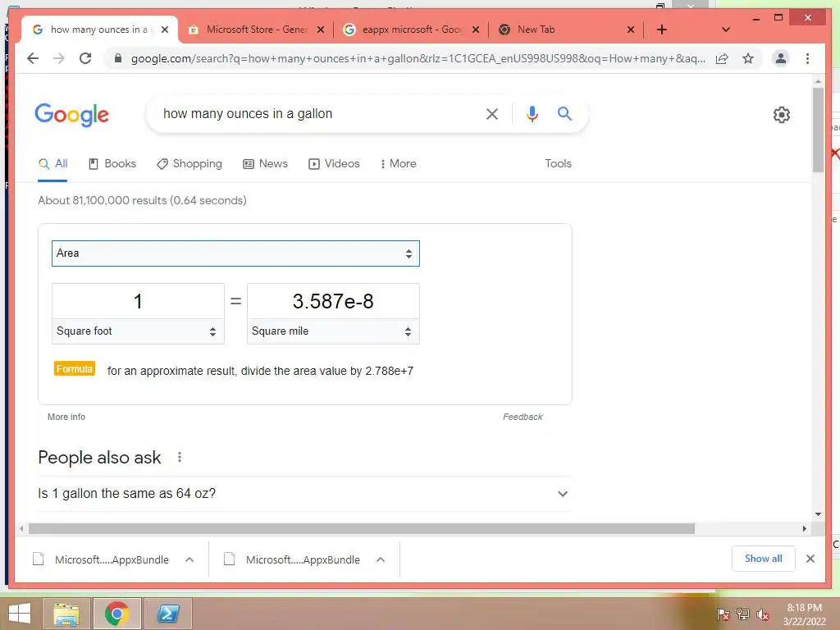Filter results by Books
The width and height of the screenshot is (840, 630).
point(112,164)
